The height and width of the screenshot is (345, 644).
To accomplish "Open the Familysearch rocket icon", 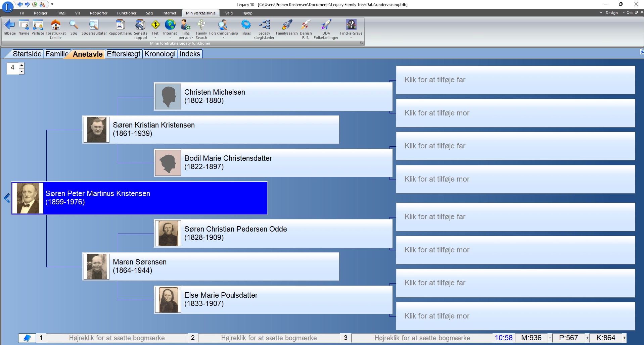I will click(287, 25).
